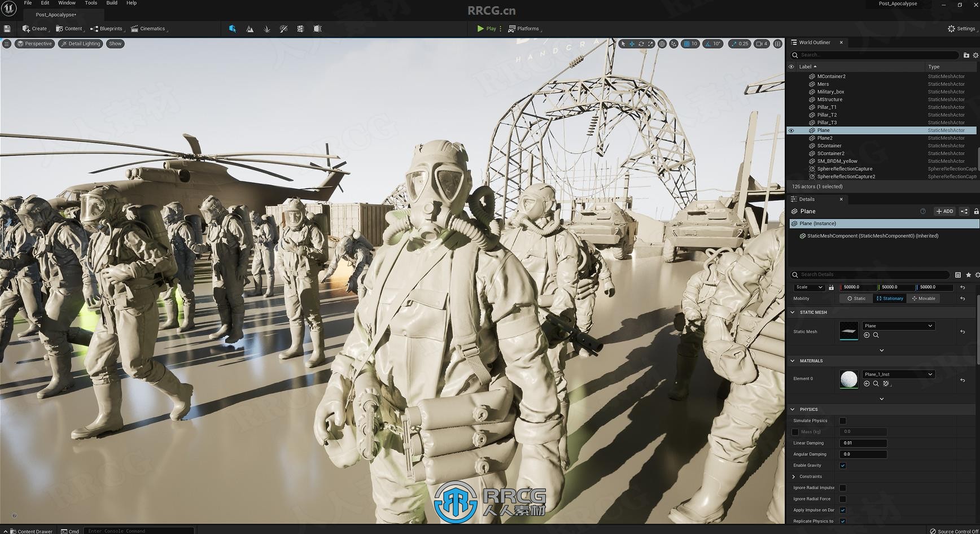This screenshot has width=980, height=534.
Task: Lock the Details panel selection
Action: pyautogui.click(x=976, y=211)
